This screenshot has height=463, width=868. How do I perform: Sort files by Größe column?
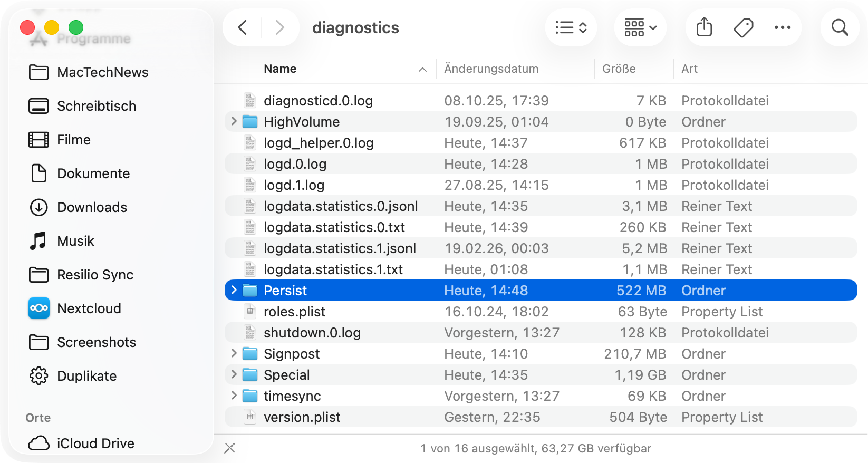(x=619, y=69)
